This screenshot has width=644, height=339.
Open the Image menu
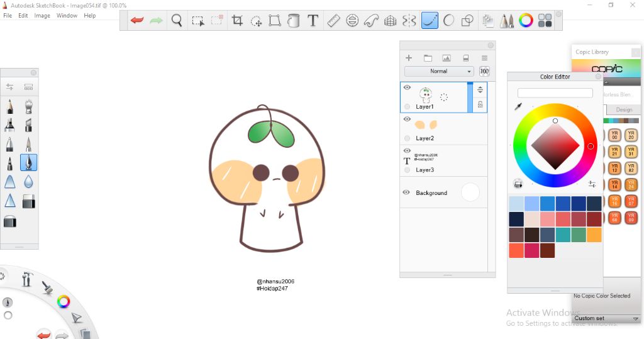point(42,16)
